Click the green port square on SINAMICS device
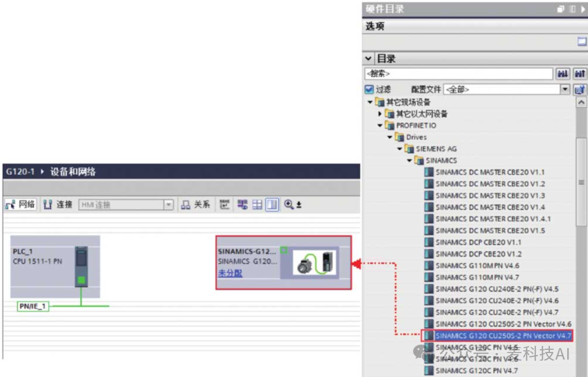Viewport: 588px width, 377px height. [284, 250]
